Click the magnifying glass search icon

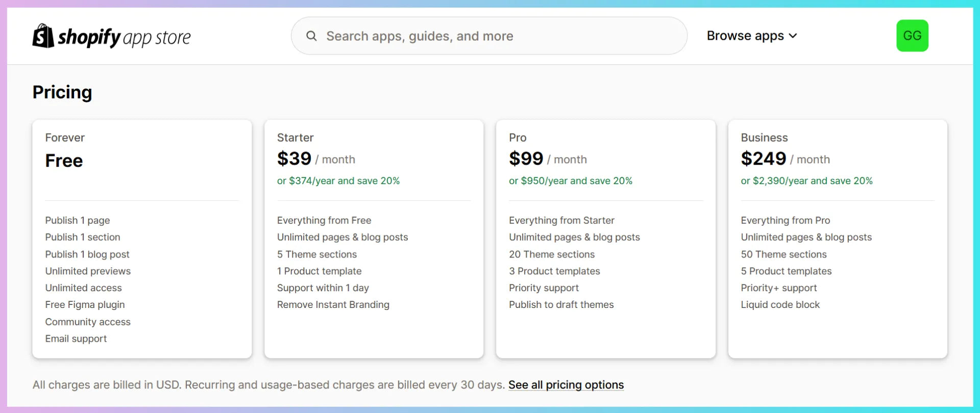(311, 36)
